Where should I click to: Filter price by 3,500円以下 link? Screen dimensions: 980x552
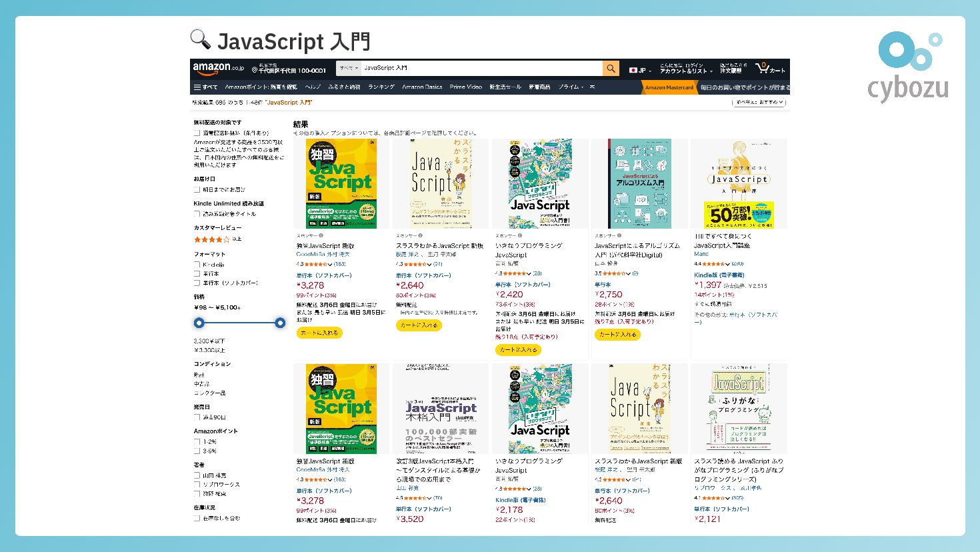pos(209,341)
